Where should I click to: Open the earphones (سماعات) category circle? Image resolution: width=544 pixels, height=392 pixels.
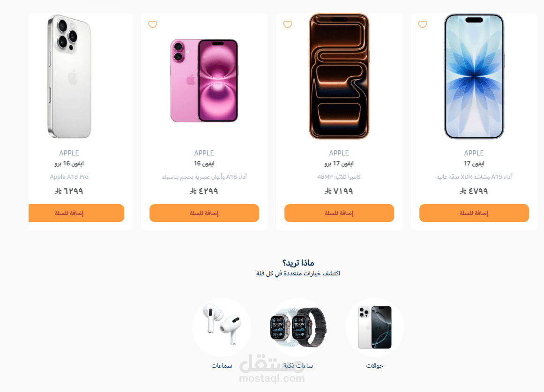[x=222, y=327]
